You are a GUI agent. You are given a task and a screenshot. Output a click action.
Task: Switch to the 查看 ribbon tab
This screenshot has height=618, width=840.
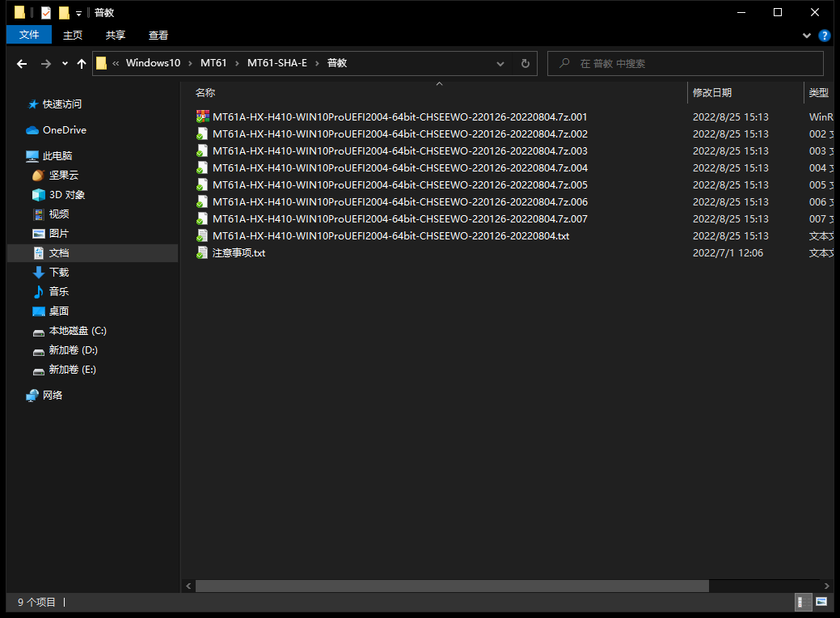pos(158,35)
